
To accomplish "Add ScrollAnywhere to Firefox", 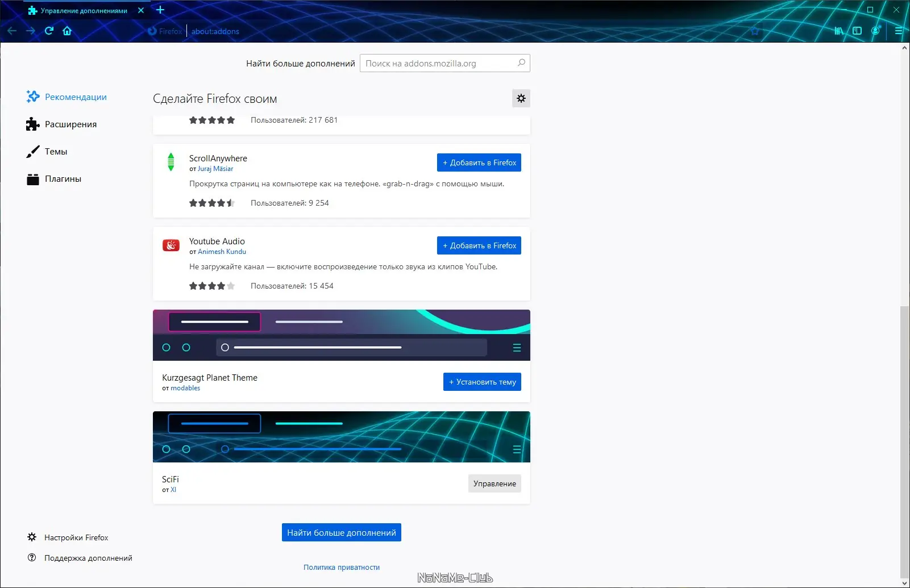I will click(x=479, y=162).
